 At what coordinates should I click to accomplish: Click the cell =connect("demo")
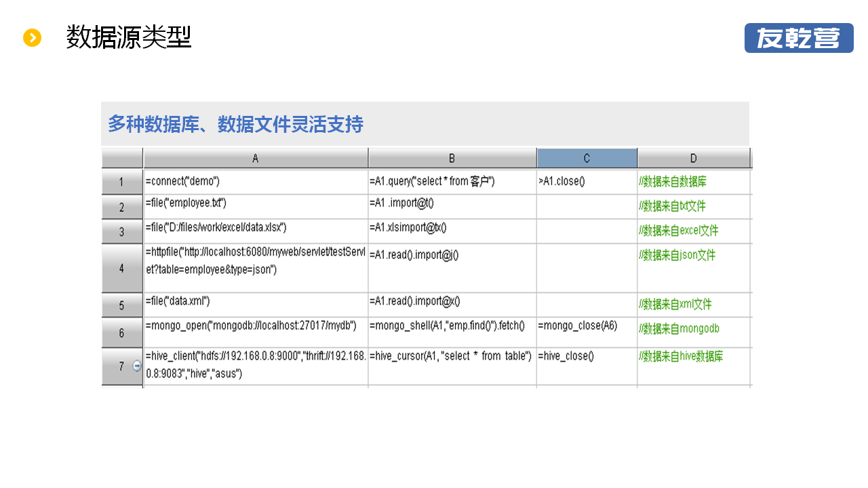[256, 182]
